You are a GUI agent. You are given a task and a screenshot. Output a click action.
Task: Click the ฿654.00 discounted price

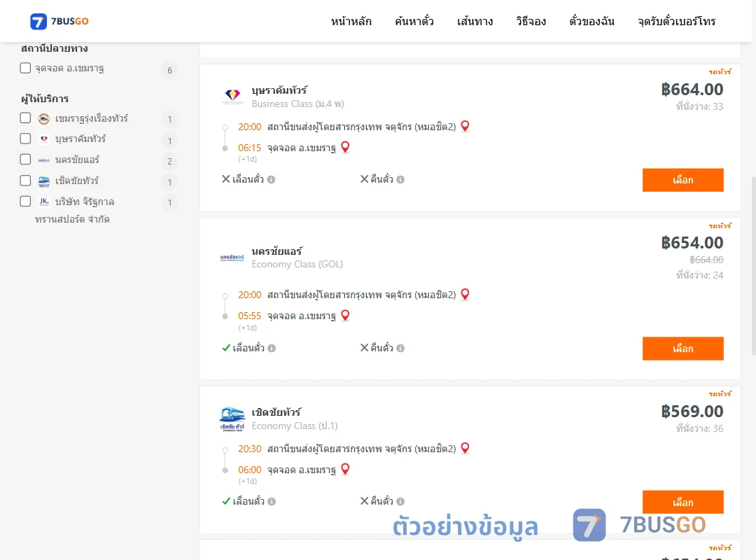coord(692,243)
